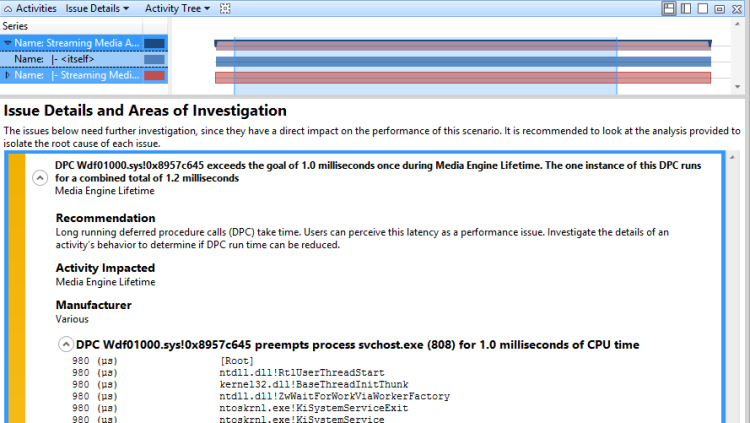Image resolution: width=750 pixels, height=423 pixels.
Task: Collapse the DPC exceeds goal issue section
Action: [40, 178]
